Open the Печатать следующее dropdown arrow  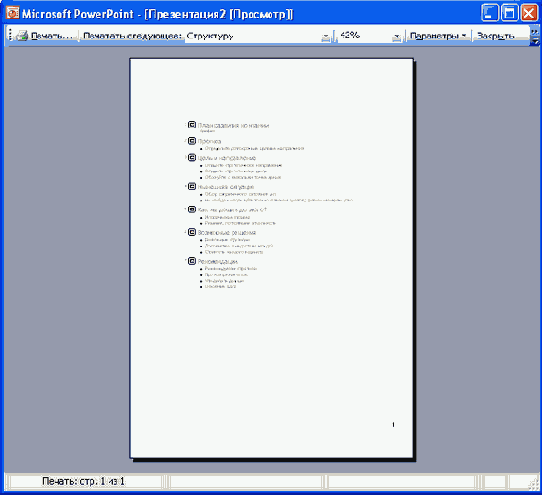(326, 36)
